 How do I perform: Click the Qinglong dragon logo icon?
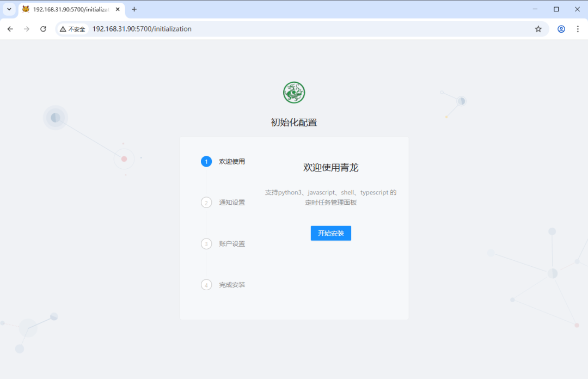(294, 93)
